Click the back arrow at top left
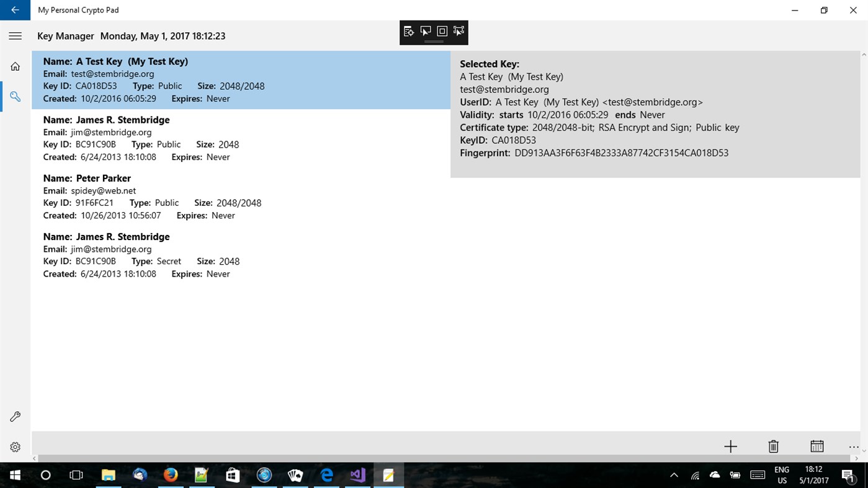This screenshot has width=868, height=488. coord(14,10)
